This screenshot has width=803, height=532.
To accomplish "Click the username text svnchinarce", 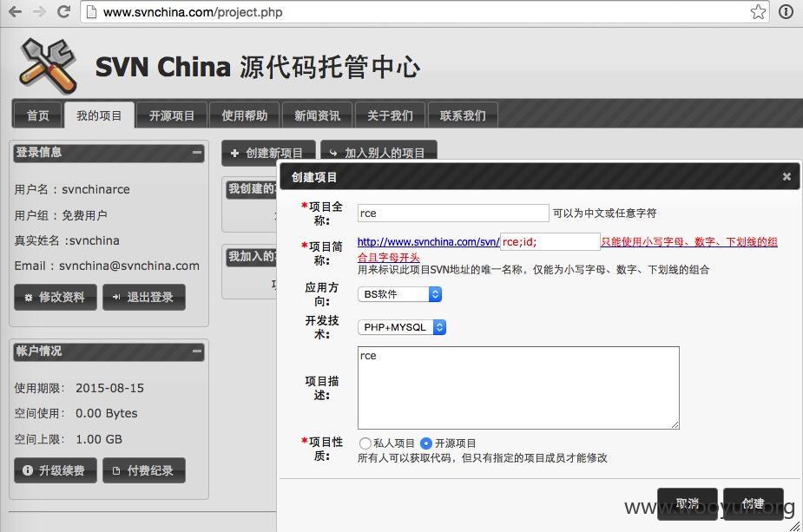I will pyautogui.click(x=95, y=189).
